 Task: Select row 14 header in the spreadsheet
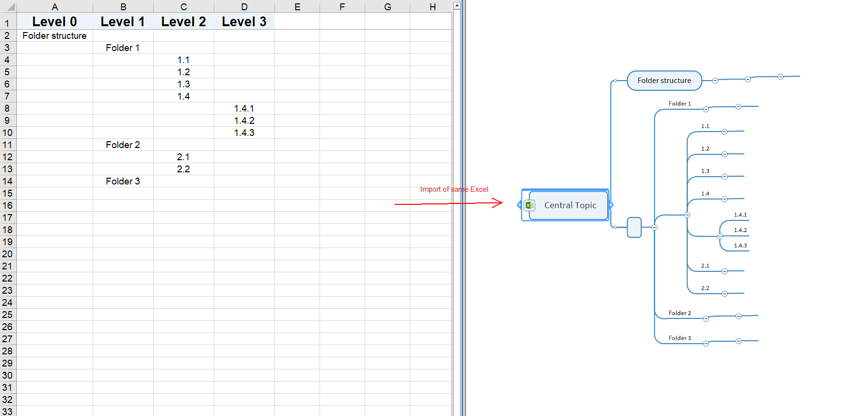click(x=8, y=181)
